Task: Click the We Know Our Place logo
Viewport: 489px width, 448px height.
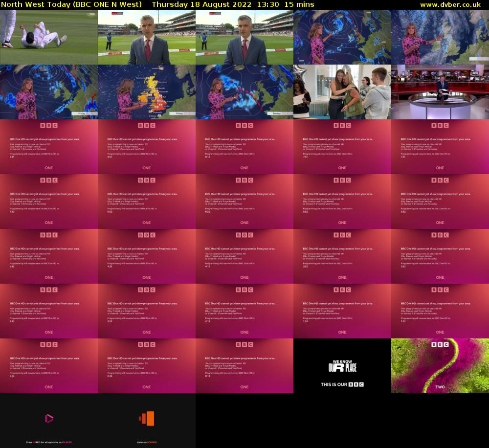Action: pyautogui.click(x=342, y=366)
